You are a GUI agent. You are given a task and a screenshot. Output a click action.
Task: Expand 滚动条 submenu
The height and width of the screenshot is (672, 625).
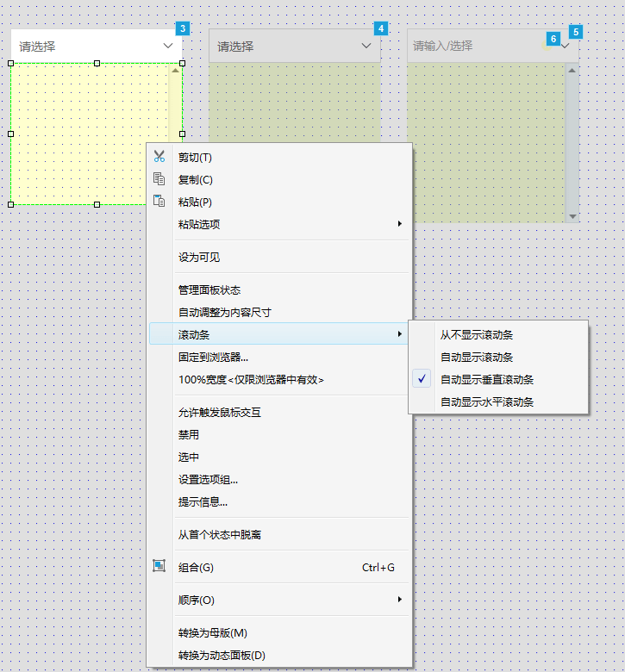click(x=279, y=334)
